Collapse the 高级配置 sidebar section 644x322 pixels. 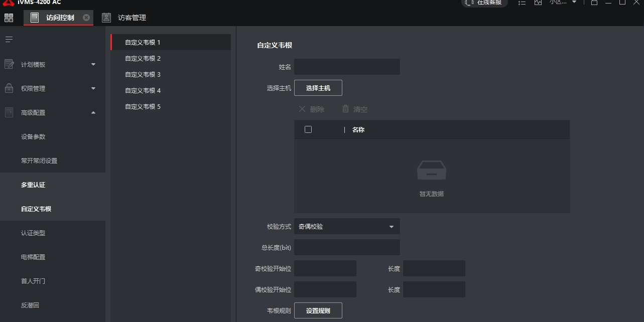click(93, 112)
